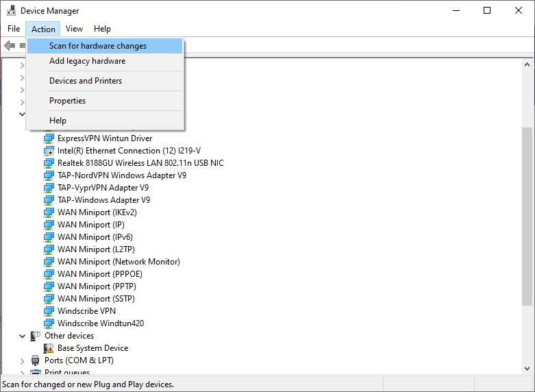Minimize the Device Manager window
The height and width of the screenshot is (392, 535).
tap(456, 10)
